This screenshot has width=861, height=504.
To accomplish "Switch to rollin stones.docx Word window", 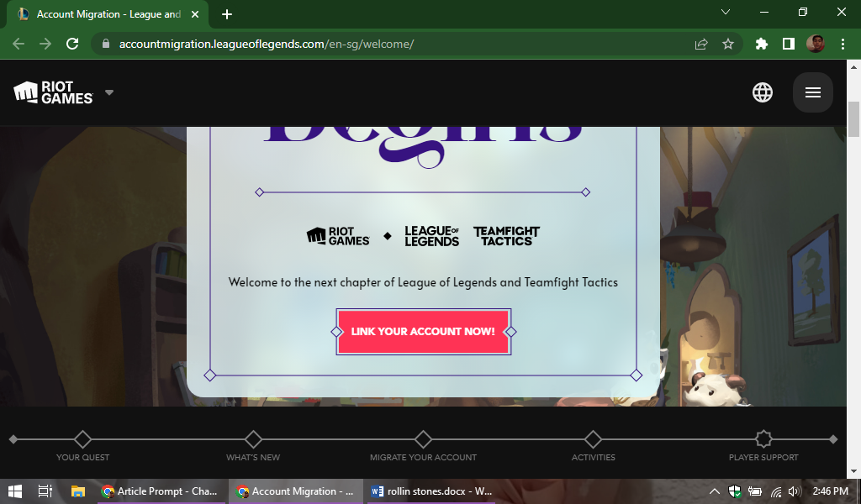I will [x=431, y=491].
